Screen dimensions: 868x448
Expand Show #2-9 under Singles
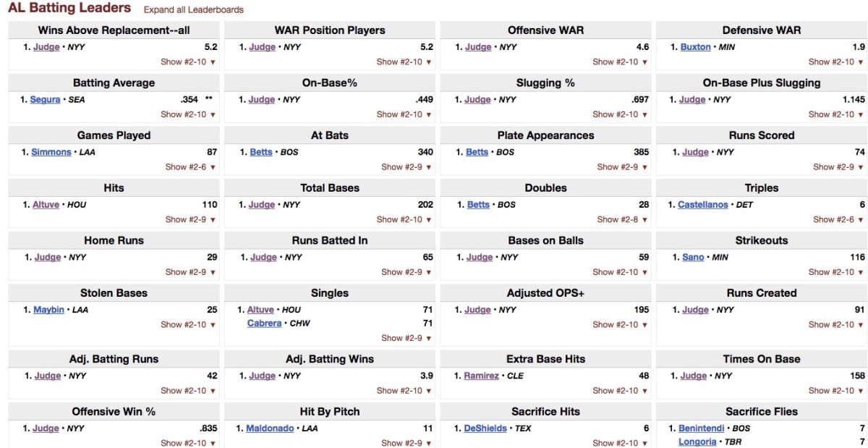pyautogui.click(x=407, y=338)
